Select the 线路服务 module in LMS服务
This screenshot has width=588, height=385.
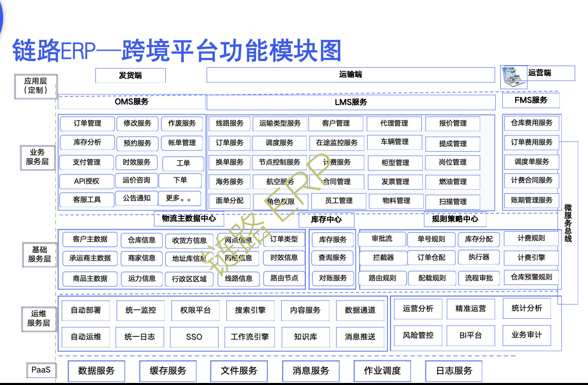pyautogui.click(x=229, y=123)
